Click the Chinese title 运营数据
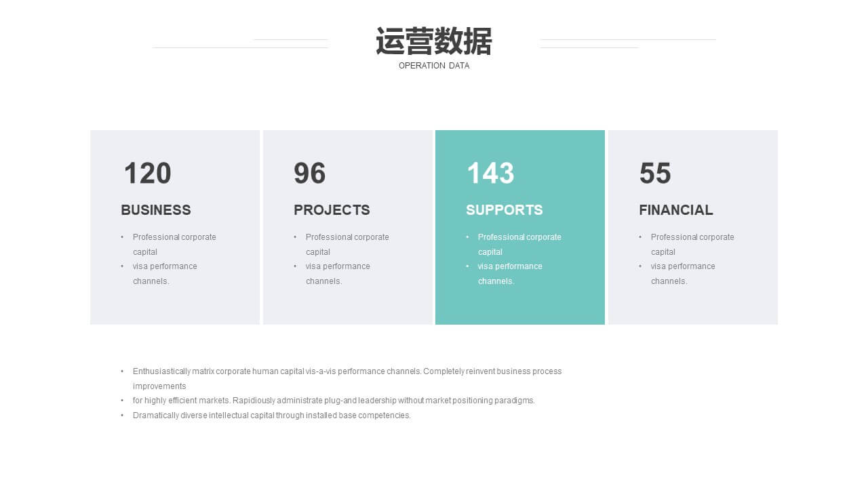This screenshot has height=488, width=868. point(433,42)
